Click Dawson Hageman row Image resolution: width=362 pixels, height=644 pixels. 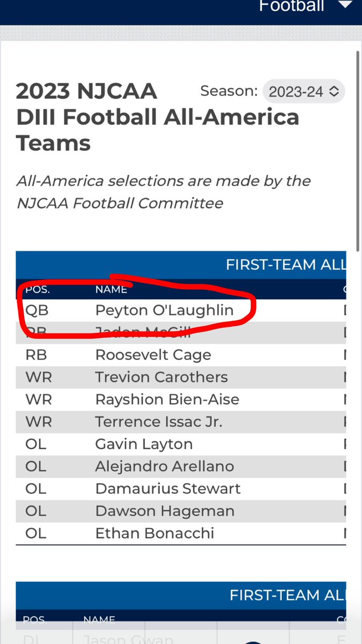pyautogui.click(x=181, y=511)
